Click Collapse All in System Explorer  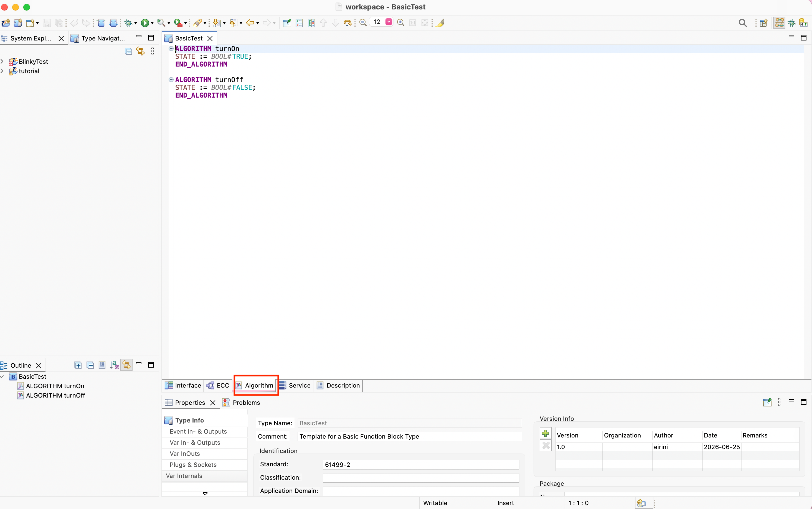click(x=128, y=51)
